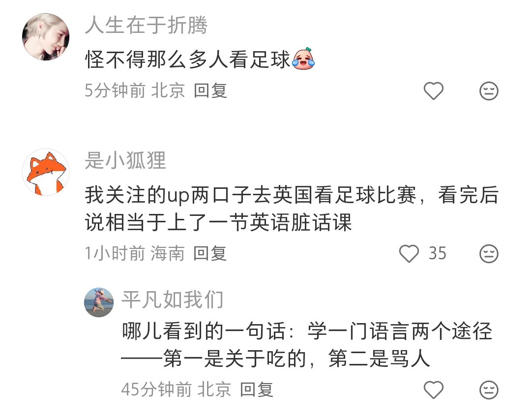Reply to the 45分钟前 北京 comment

click(x=256, y=390)
